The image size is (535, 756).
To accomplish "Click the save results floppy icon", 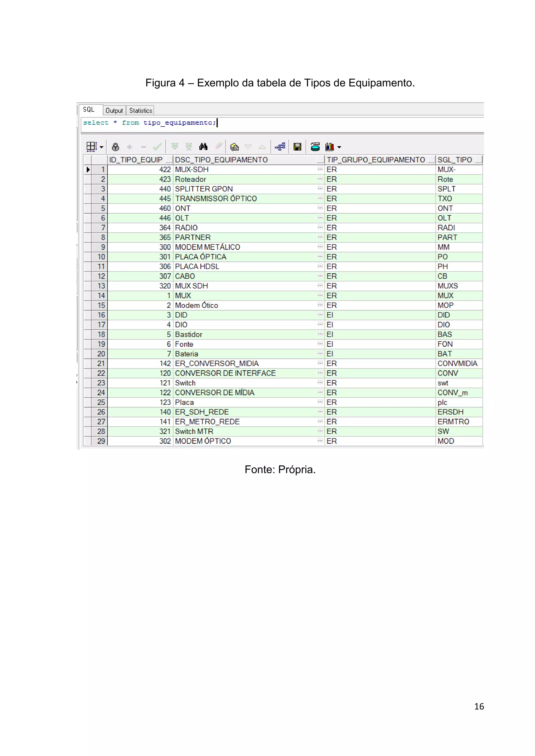I will coord(298,146).
